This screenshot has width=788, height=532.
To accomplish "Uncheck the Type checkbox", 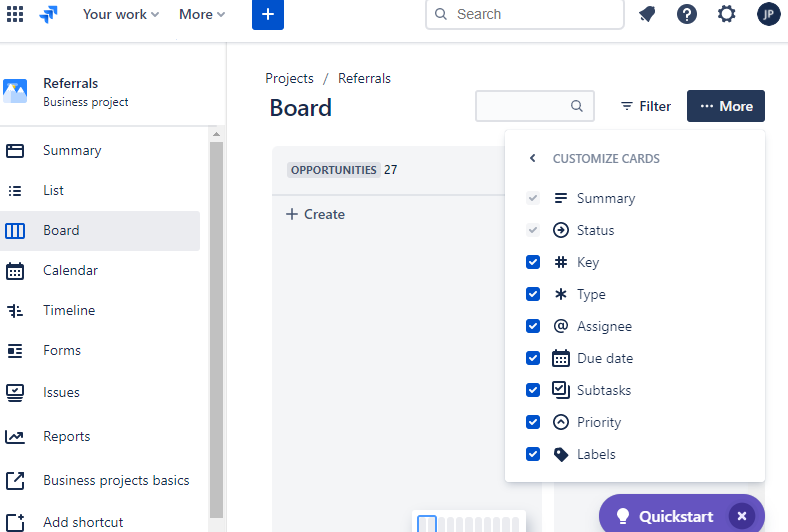I will point(533,294).
